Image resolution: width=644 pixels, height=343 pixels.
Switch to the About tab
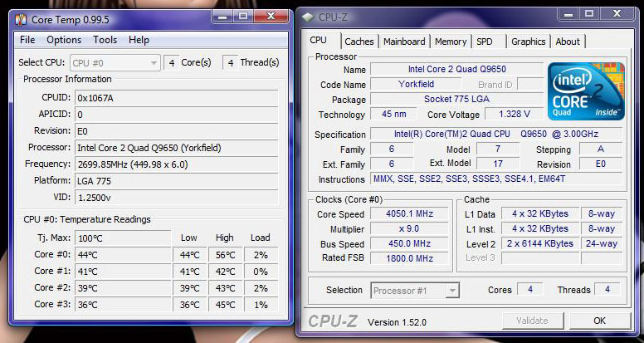click(x=568, y=42)
